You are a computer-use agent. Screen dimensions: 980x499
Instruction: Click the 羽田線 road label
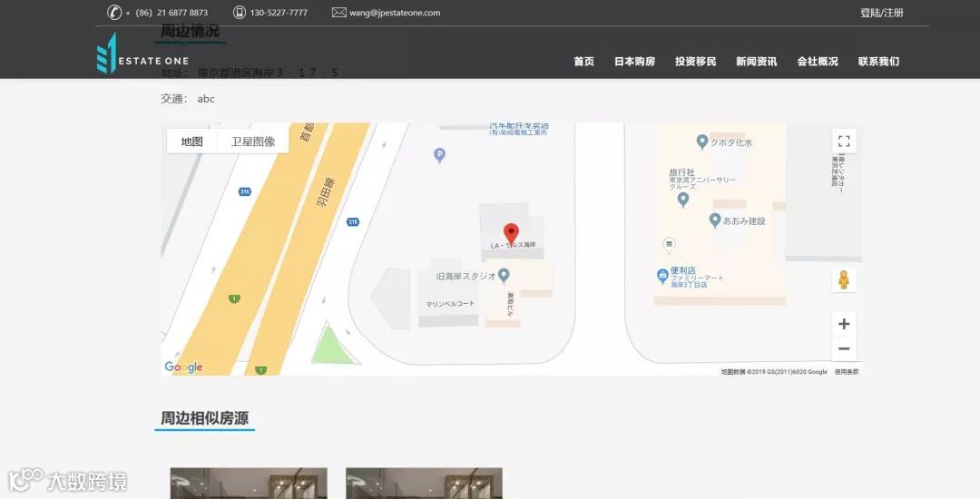click(x=326, y=193)
